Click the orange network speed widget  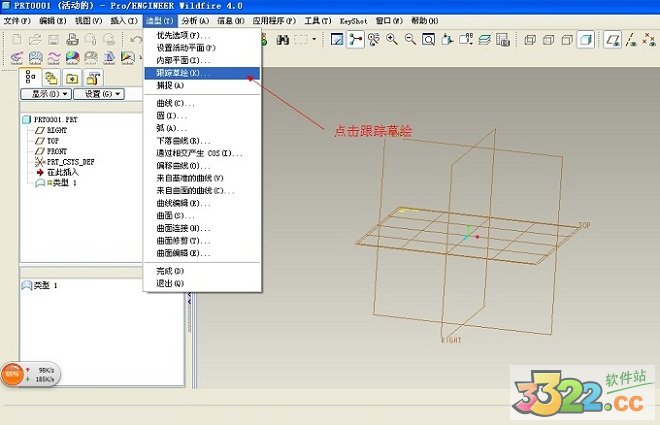coord(30,374)
